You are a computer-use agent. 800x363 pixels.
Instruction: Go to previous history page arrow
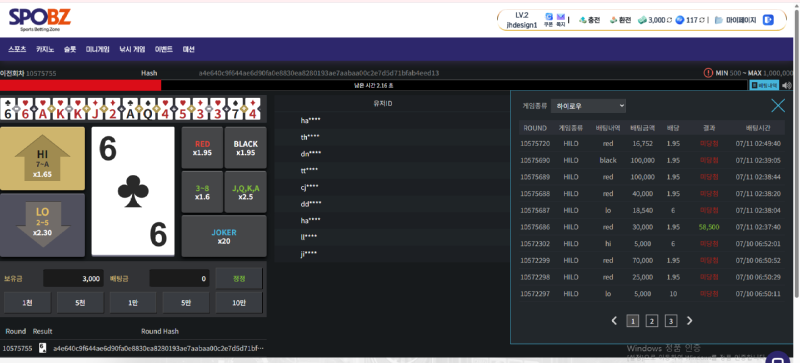(614, 321)
